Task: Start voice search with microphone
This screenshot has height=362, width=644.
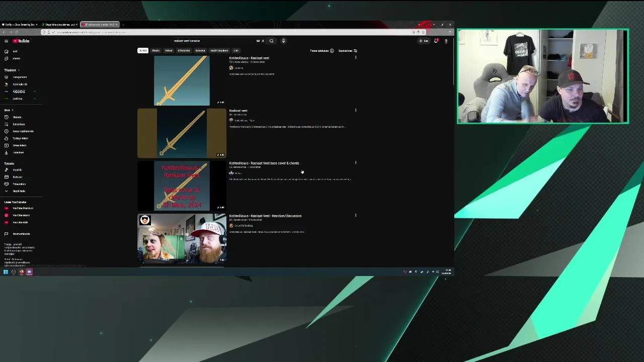Action: point(283,41)
